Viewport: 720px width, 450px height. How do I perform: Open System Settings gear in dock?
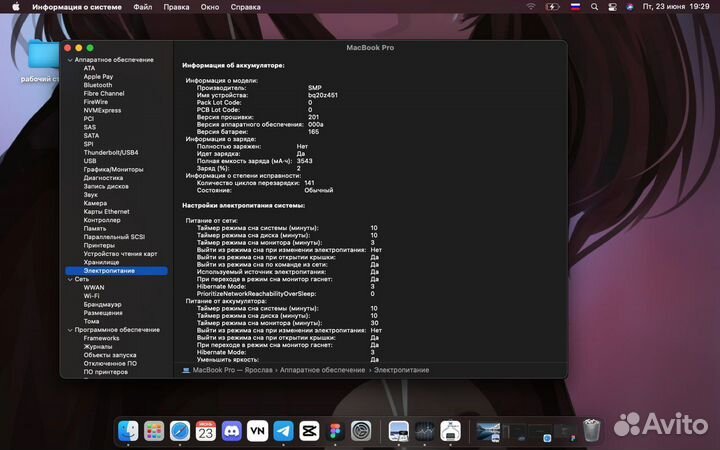point(361,431)
